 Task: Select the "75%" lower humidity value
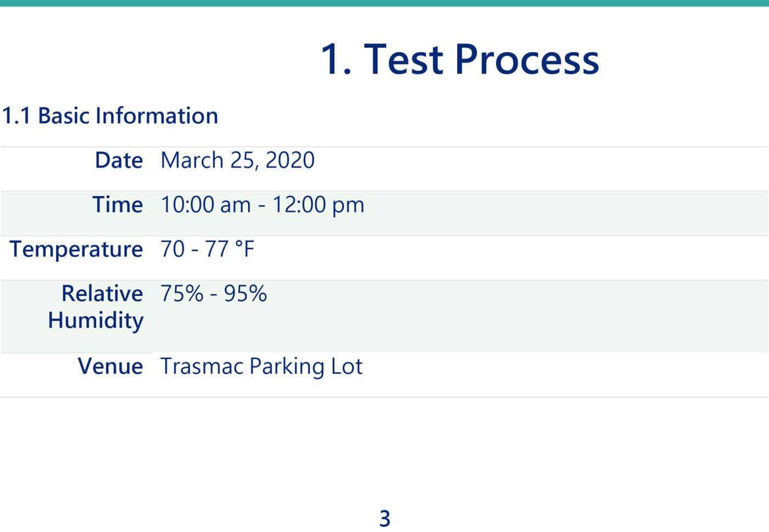(x=182, y=294)
